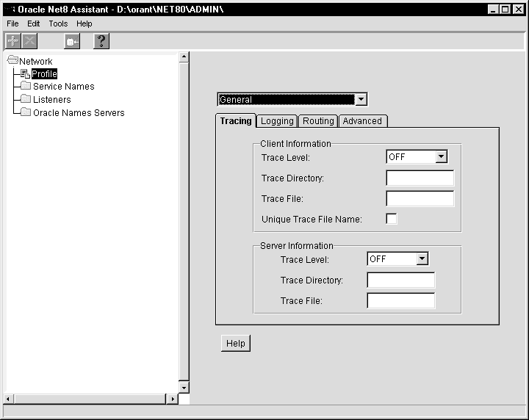Minimize the Oracle Net8 Assistant window
This screenshot has width=529, height=420.
click(493, 9)
